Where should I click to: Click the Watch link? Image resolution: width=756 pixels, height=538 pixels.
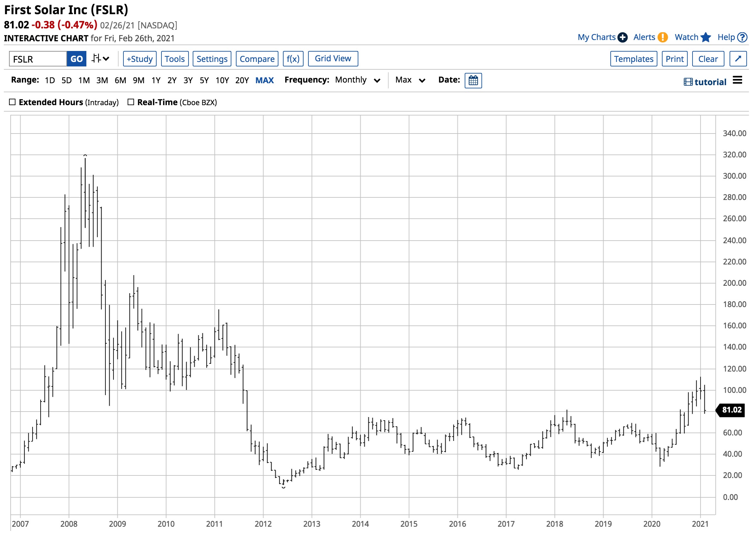pyautogui.click(x=686, y=37)
